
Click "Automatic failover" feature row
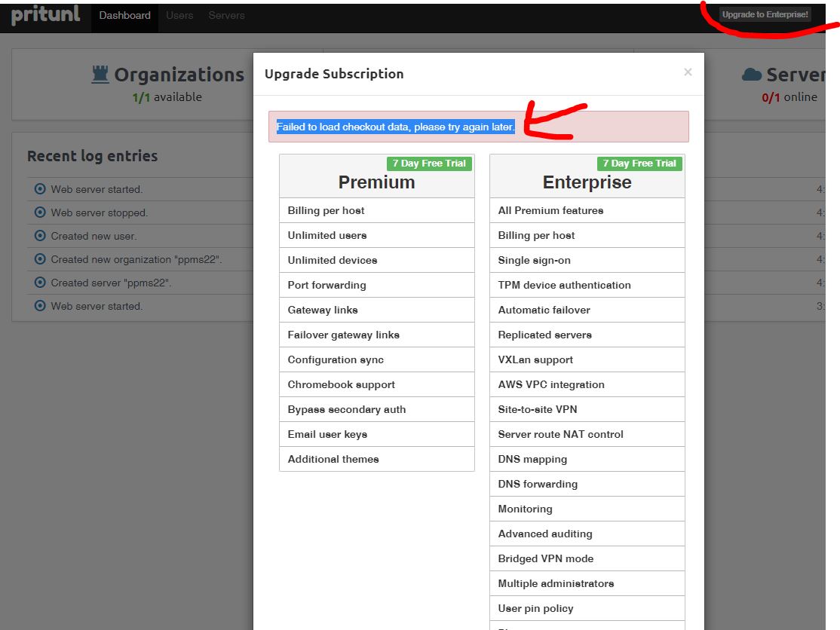click(x=587, y=310)
